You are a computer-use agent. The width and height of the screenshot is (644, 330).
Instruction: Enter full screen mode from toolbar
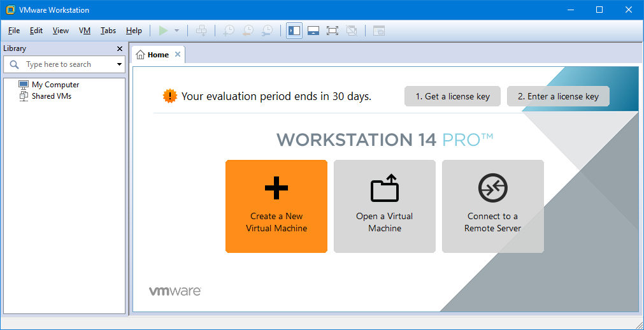[332, 31]
